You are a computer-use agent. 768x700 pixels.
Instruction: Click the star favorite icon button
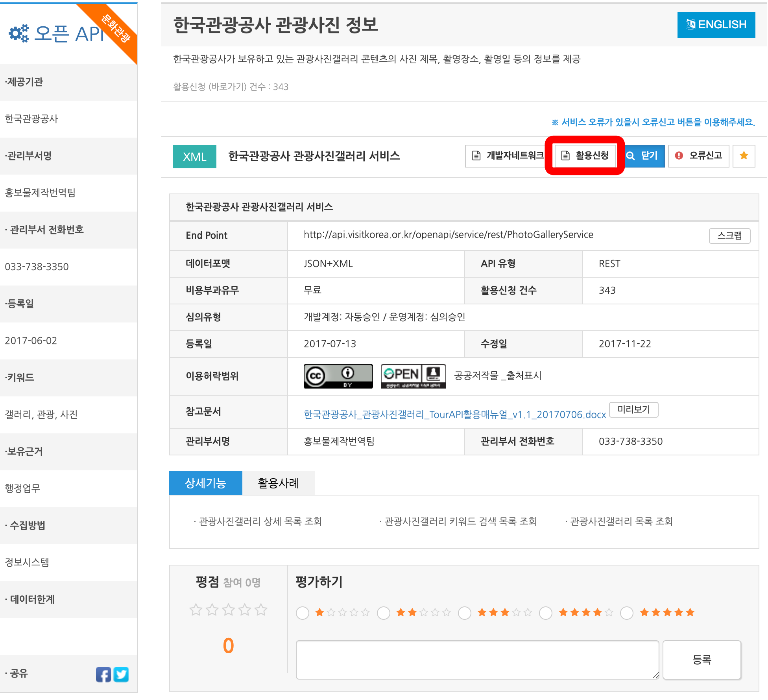[744, 156]
